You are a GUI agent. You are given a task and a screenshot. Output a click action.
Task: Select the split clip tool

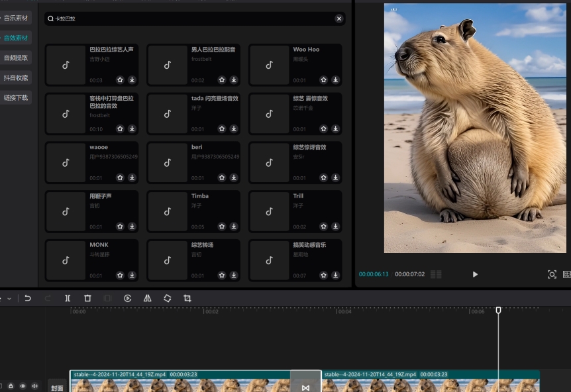(x=68, y=299)
